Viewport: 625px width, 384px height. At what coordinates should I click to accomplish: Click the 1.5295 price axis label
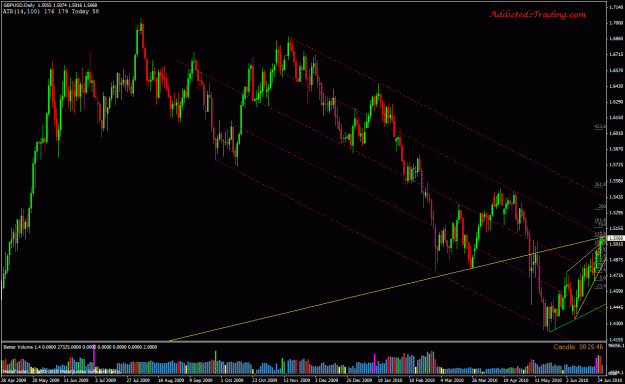pyautogui.click(x=616, y=213)
